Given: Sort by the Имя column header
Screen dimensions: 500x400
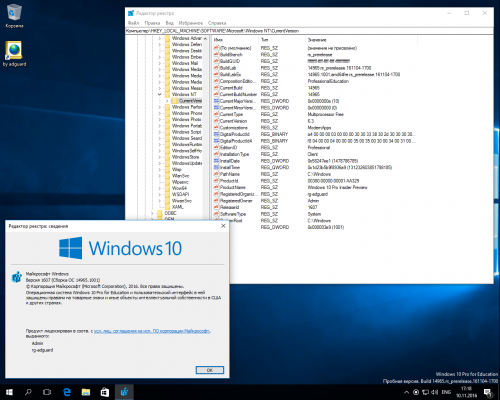Looking at the screenshot, I should pyautogui.click(x=235, y=40).
